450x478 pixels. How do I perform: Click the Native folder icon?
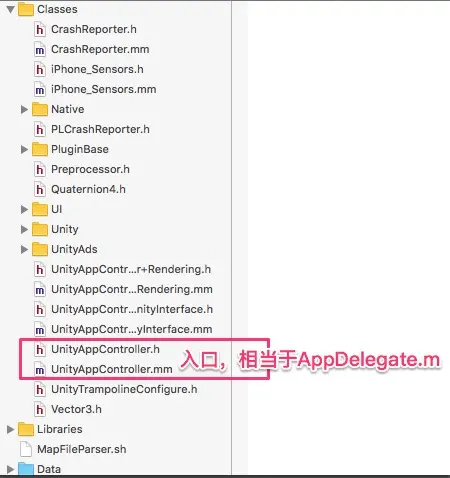tap(40, 109)
